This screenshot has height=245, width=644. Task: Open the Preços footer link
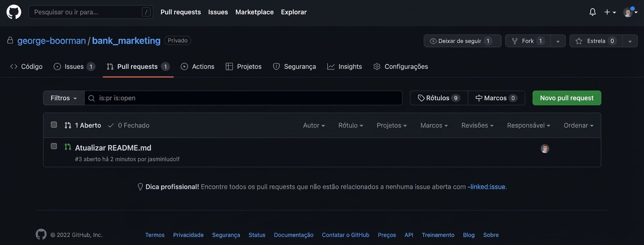(387, 235)
